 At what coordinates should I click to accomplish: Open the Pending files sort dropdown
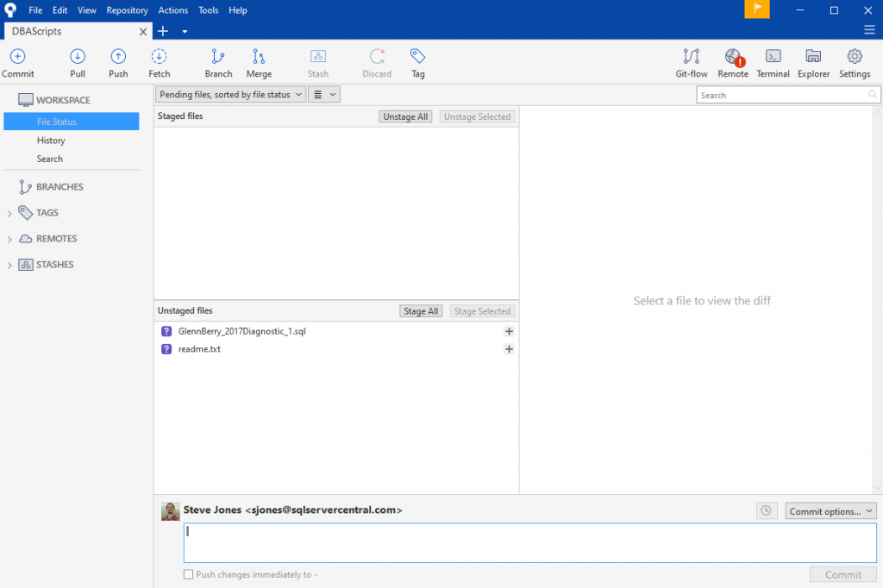pyautogui.click(x=230, y=95)
